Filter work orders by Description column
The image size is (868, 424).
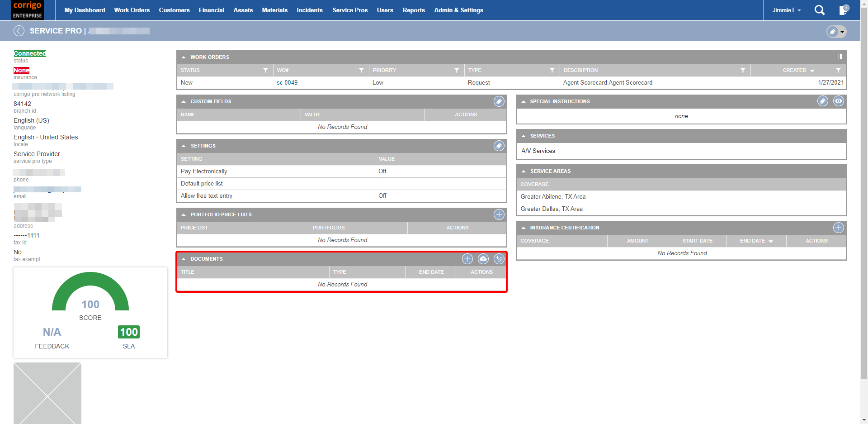tap(743, 70)
